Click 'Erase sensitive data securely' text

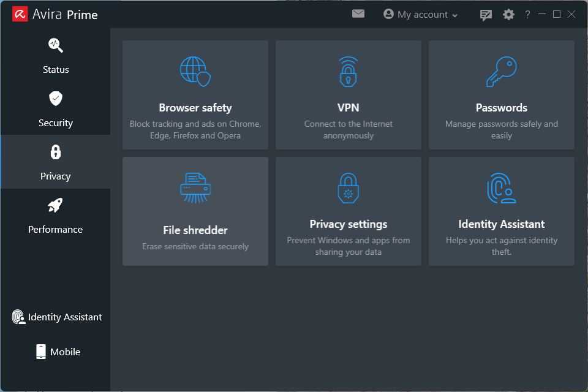(195, 246)
